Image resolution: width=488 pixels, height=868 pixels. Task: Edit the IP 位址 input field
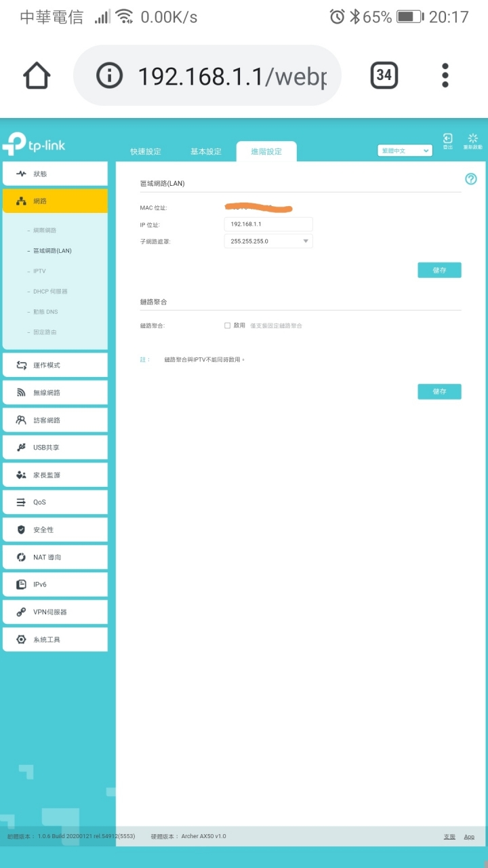268,224
